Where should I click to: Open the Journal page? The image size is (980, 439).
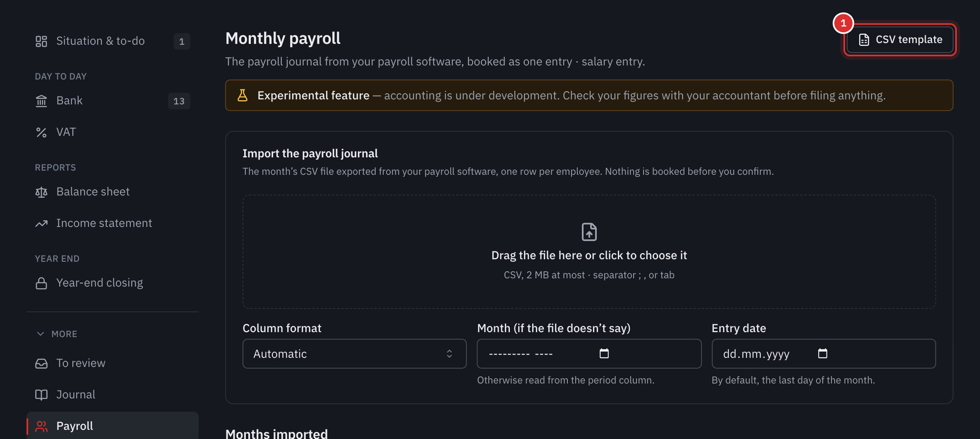[x=113, y=395]
